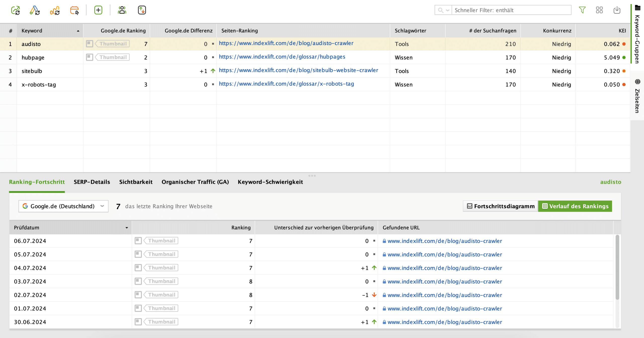Switch to SERP-Details tab

coord(92,182)
